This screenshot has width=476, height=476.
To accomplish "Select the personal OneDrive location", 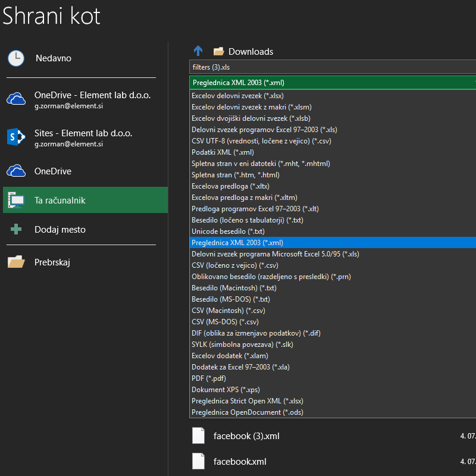I will [x=85, y=171].
